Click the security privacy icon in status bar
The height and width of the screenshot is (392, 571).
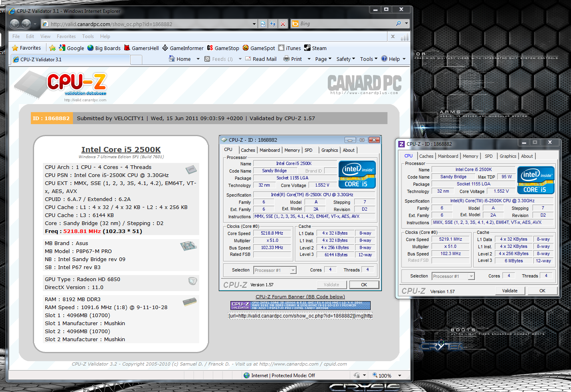coord(357,376)
